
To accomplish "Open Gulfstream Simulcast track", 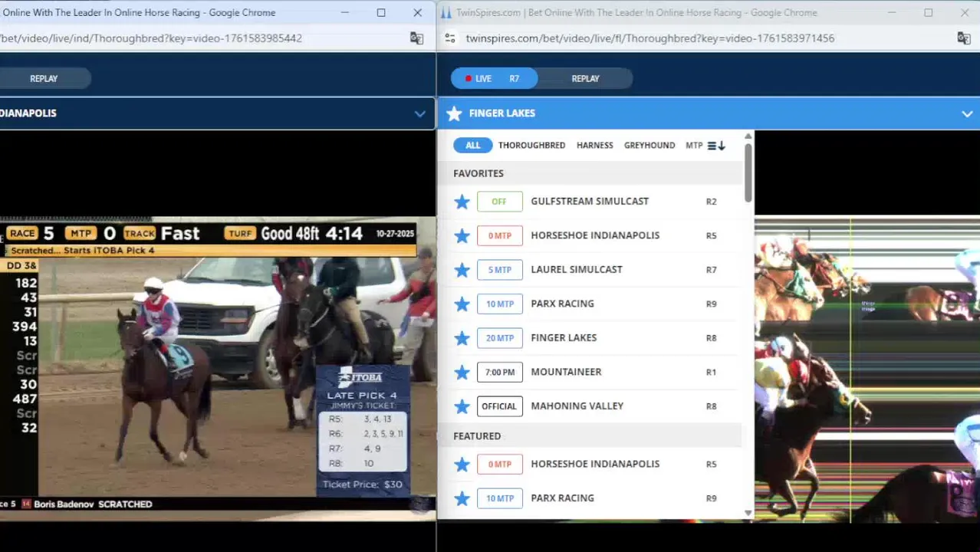I will (589, 201).
